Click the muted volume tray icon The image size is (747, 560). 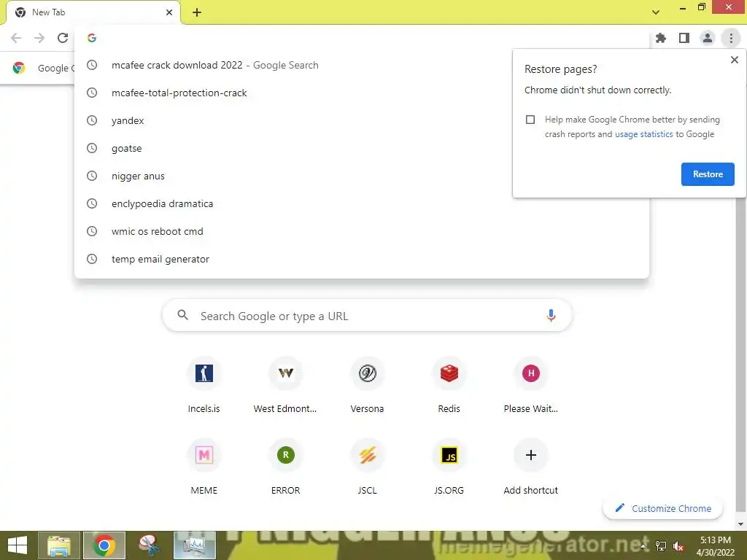pyautogui.click(x=678, y=546)
